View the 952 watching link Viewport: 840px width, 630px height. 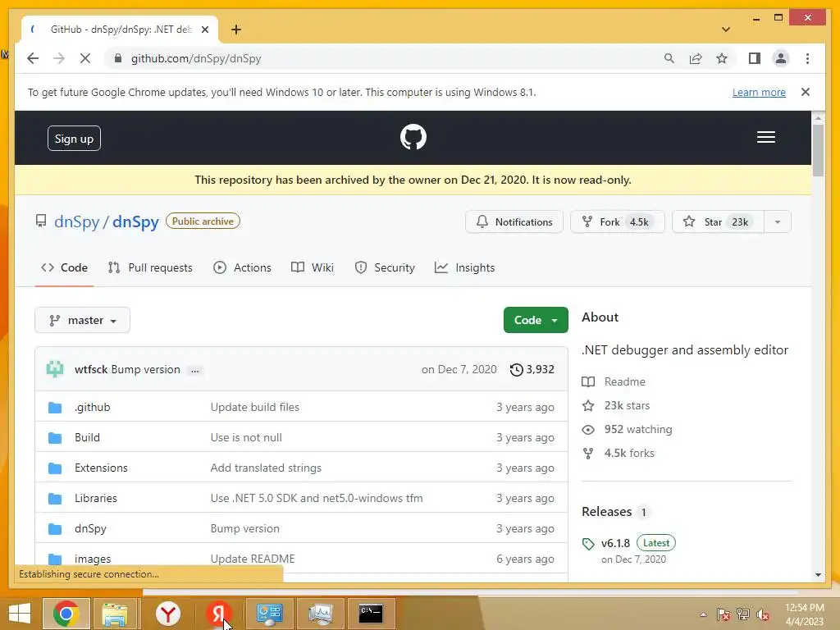coord(638,429)
